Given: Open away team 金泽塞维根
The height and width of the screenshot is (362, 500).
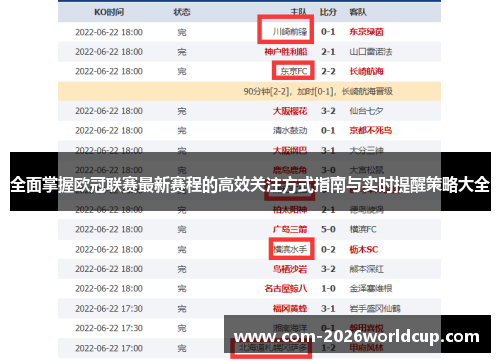Looking at the screenshot, I should click(x=371, y=289).
